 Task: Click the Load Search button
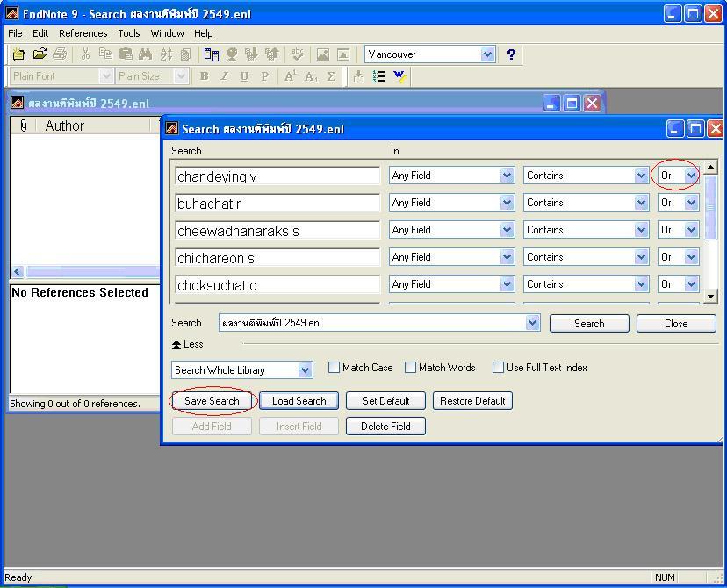pos(299,401)
